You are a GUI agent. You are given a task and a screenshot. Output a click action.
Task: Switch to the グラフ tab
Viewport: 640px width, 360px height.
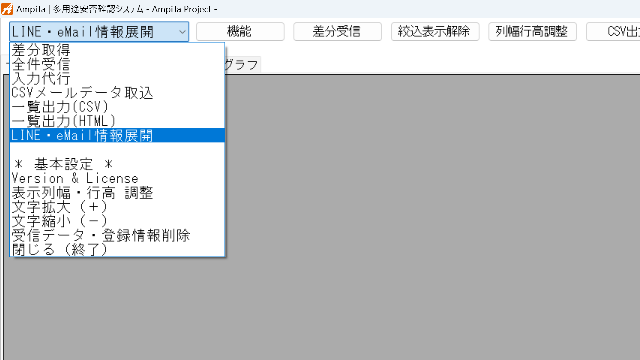coord(242,65)
